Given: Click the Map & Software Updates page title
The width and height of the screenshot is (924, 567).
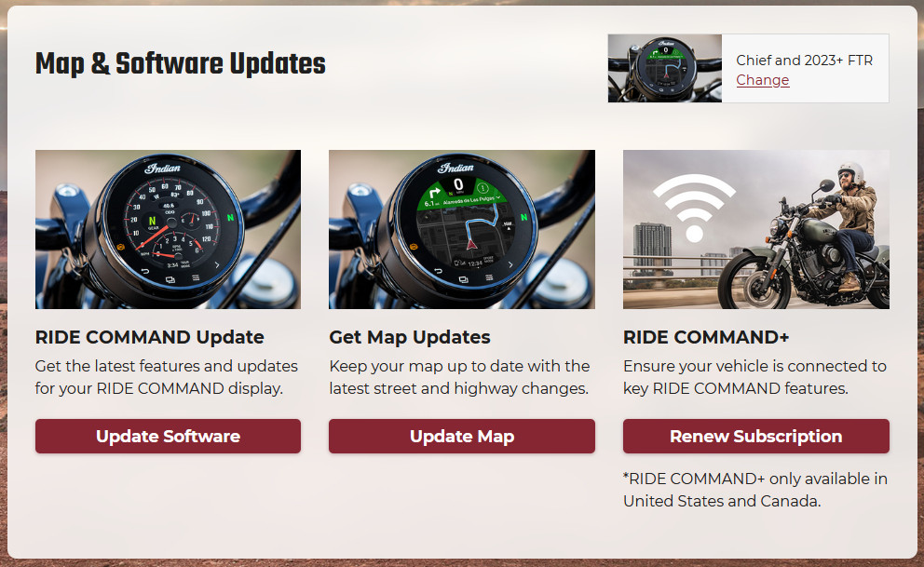Looking at the screenshot, I should point(181,63).
